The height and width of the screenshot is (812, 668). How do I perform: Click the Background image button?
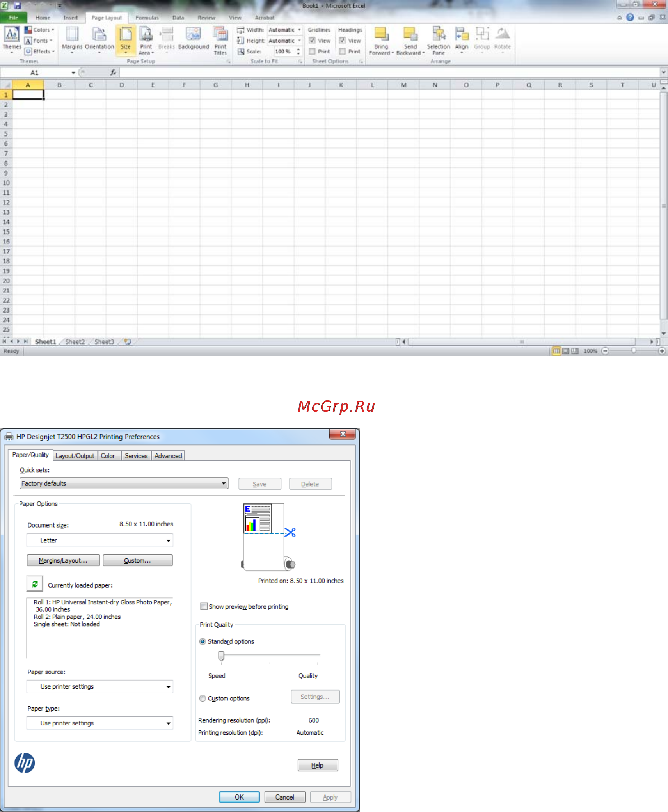(x=194, y=39)
